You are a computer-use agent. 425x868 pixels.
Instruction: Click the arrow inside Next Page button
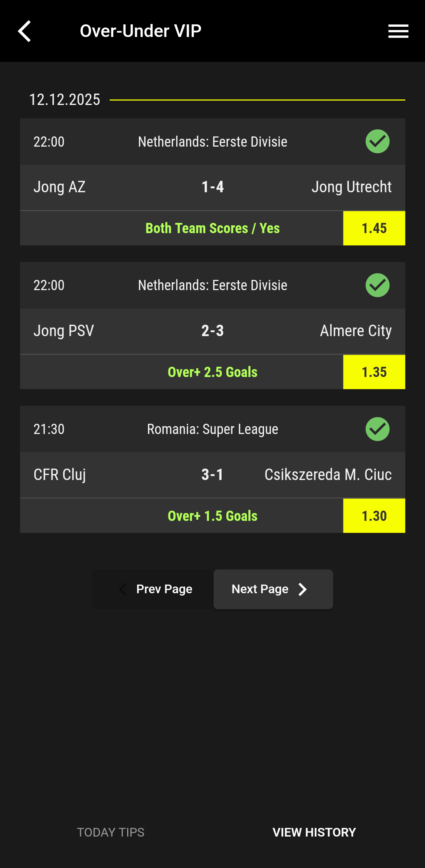(302, 589)
